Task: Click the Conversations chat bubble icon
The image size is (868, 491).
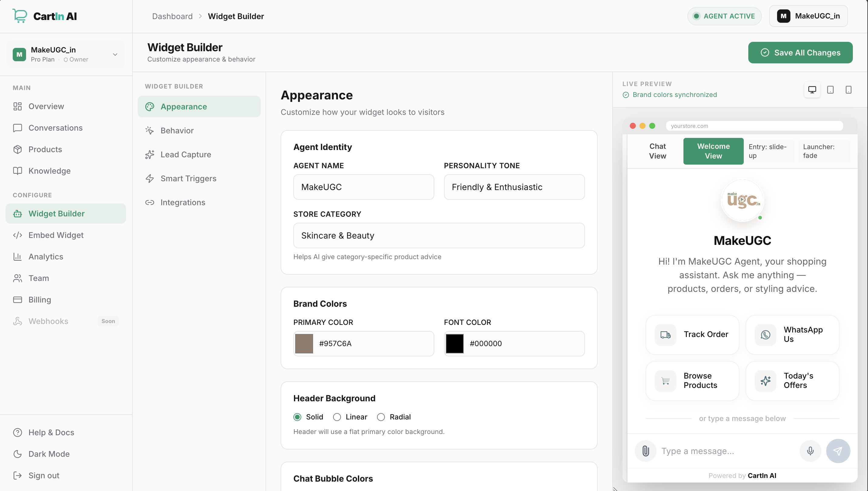Action: (x=18, y=128)
